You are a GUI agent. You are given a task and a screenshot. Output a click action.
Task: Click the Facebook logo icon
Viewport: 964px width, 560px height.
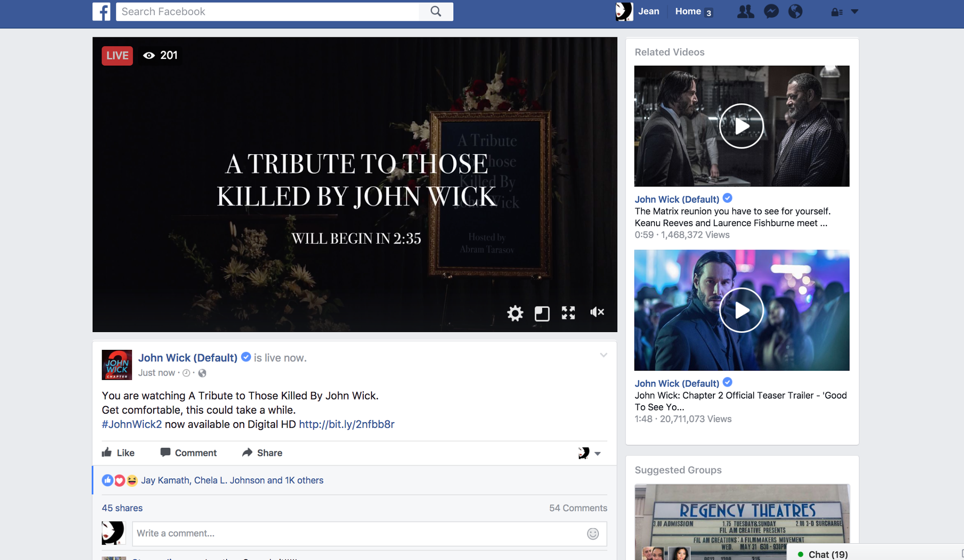(x=101, y=12)
